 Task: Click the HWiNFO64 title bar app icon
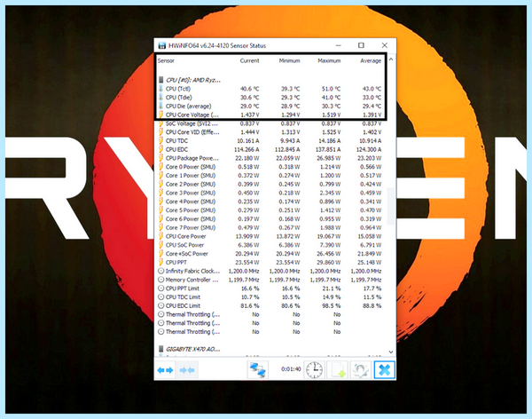click(162, 45)
